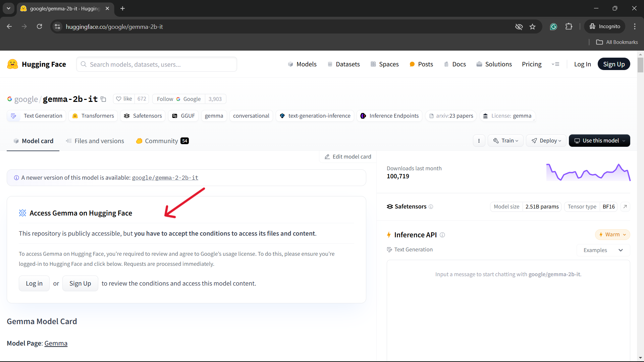The image size is (644, 362).
Task: Select the Text Generation tag
Action: tap(36, 116)
